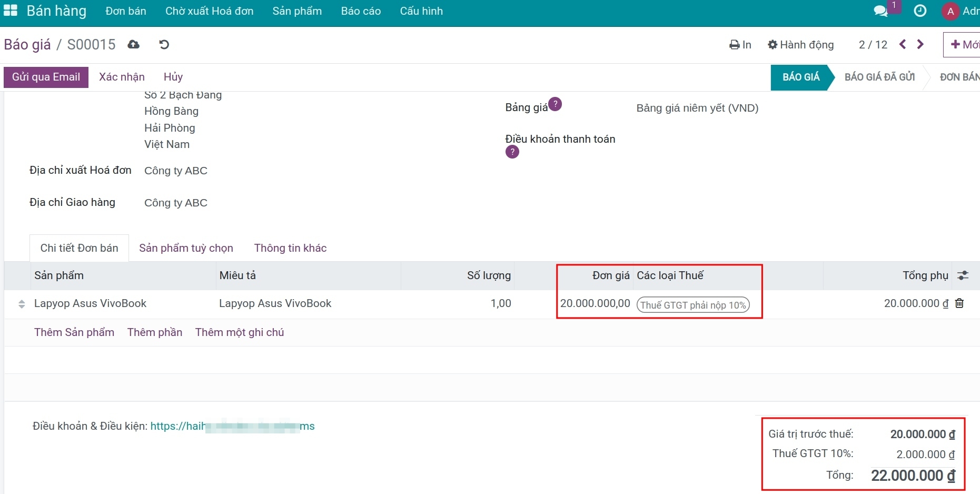Viewport: 980px width, 494px height.
Task: Open the optional columns selector on the table
Action: click(x=963, y=275)
